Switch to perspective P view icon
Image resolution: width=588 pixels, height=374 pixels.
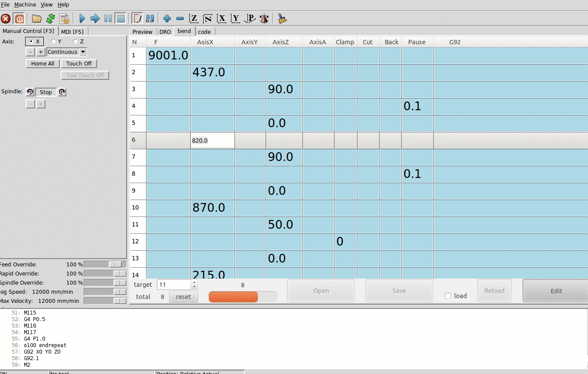250,19
